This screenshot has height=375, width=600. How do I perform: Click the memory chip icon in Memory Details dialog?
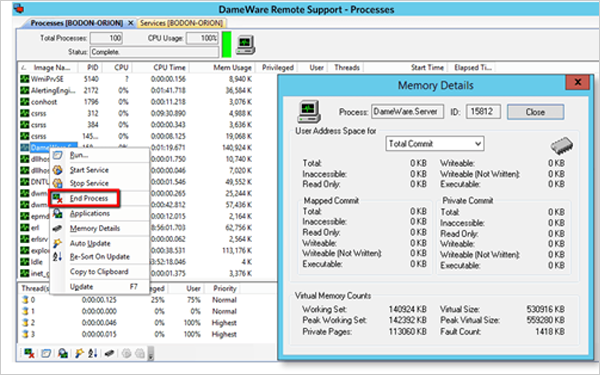pyautogui.click(x=561, y=146)
